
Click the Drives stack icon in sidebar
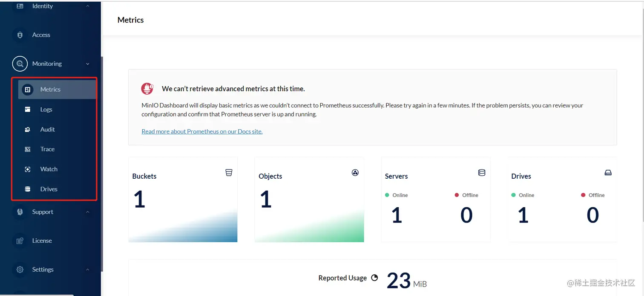pos(28,189)
